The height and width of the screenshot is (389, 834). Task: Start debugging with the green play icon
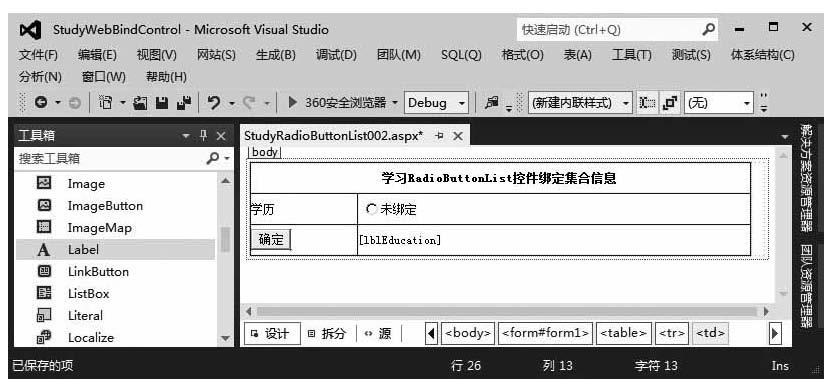point(292,103)
